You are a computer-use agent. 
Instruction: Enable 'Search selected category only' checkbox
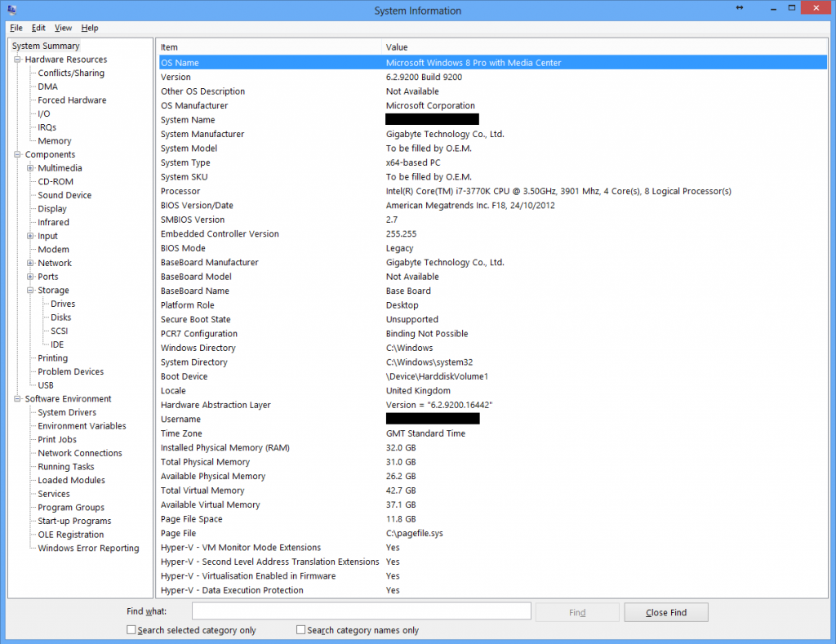[x=131, y=629]
